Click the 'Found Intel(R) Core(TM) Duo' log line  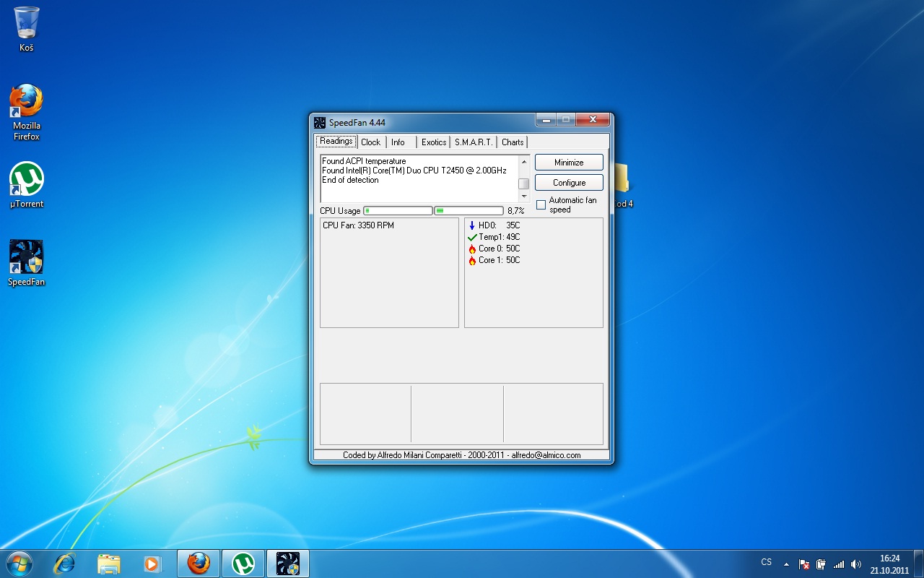coord(414,171)
